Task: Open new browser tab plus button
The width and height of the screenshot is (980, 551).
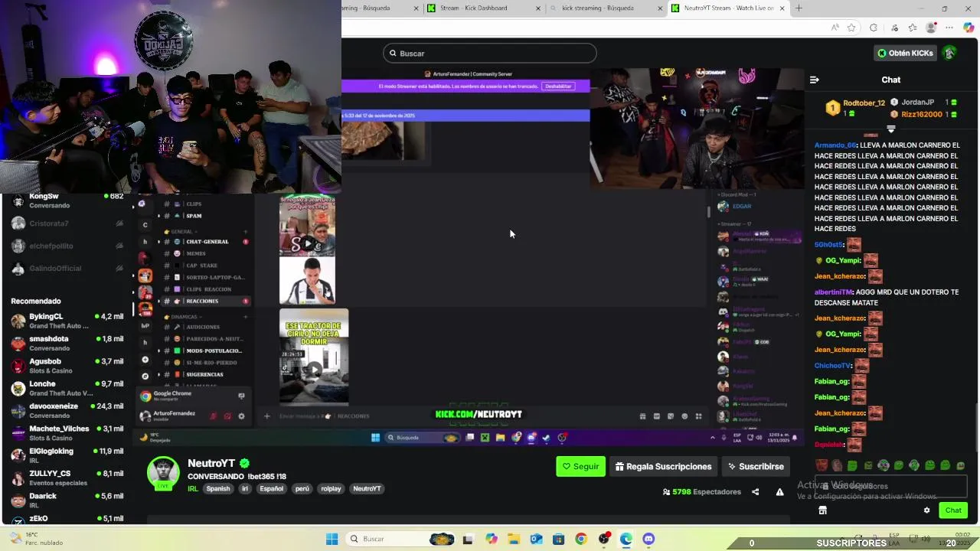Action: click(799, 8)
